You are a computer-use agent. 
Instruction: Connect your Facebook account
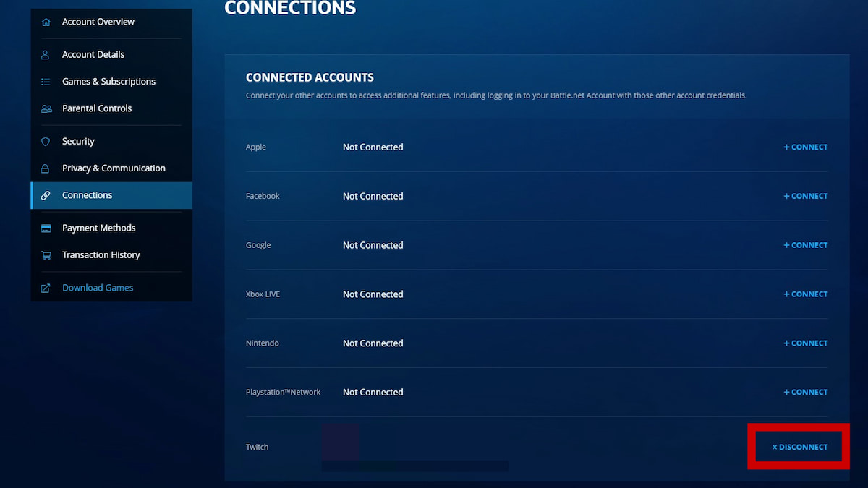[x=805, y=195]
